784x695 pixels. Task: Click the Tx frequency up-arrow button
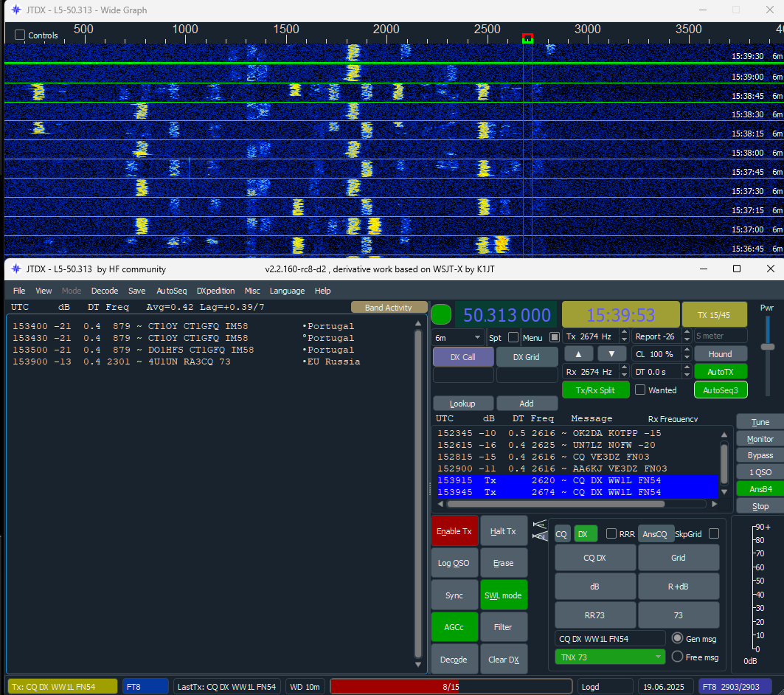(578, 354)
